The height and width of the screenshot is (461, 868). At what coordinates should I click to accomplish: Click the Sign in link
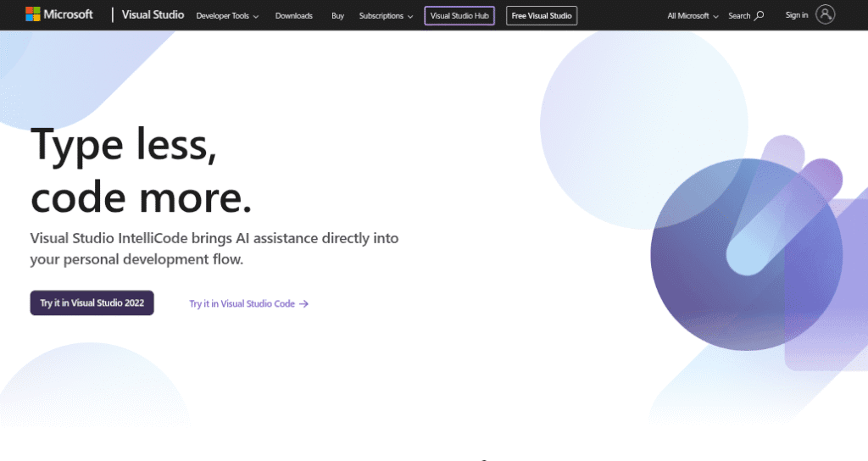pos(797,15)
